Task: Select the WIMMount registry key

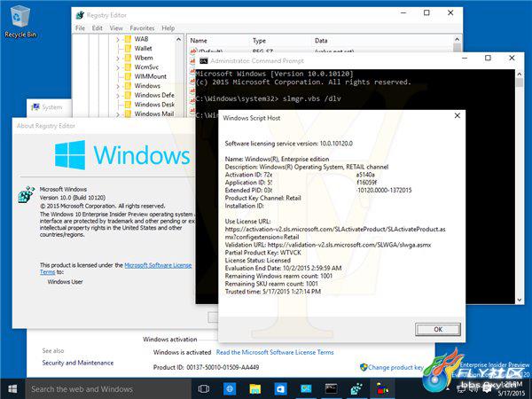Action: coord(151,76)
